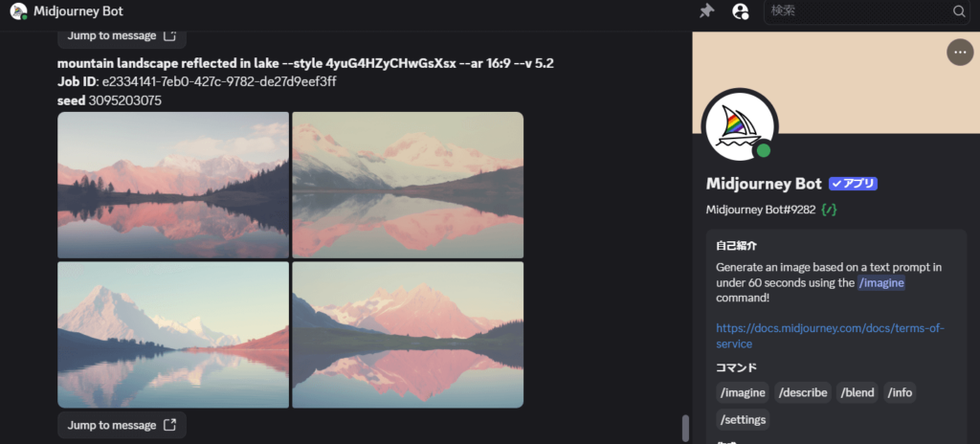980x444 pixels.
Task: Click the verified アプリ badge
Action: (x=853, y=184)
